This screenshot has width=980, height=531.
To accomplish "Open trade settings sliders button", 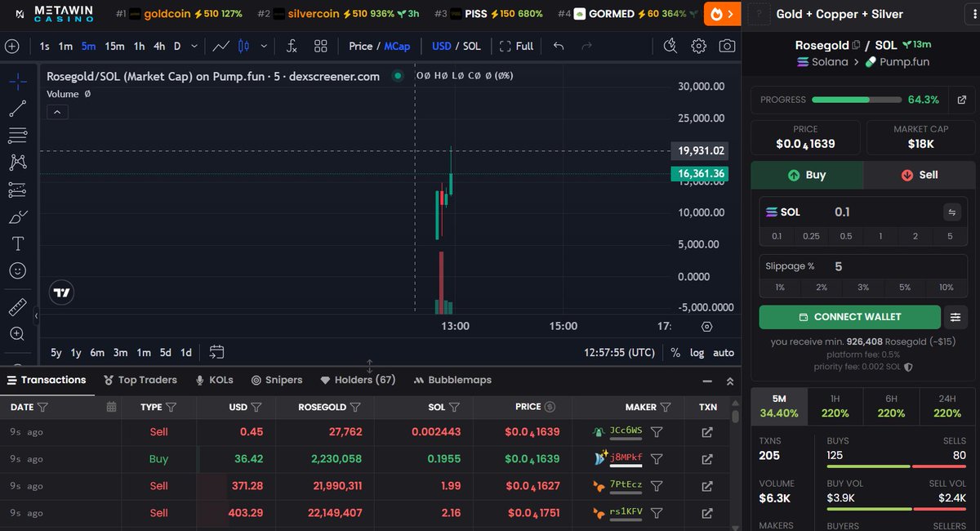I will coord(955,317).
